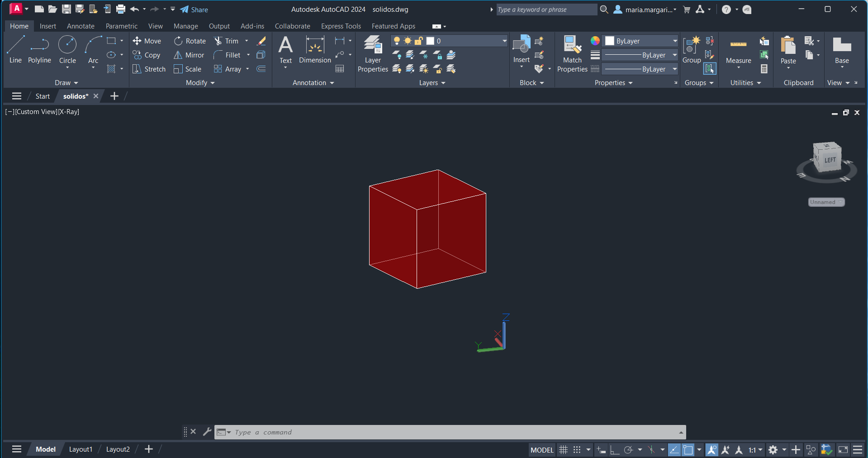Open Layer Properties manager
Screen dimensions: 868x458
click(373, 53)
